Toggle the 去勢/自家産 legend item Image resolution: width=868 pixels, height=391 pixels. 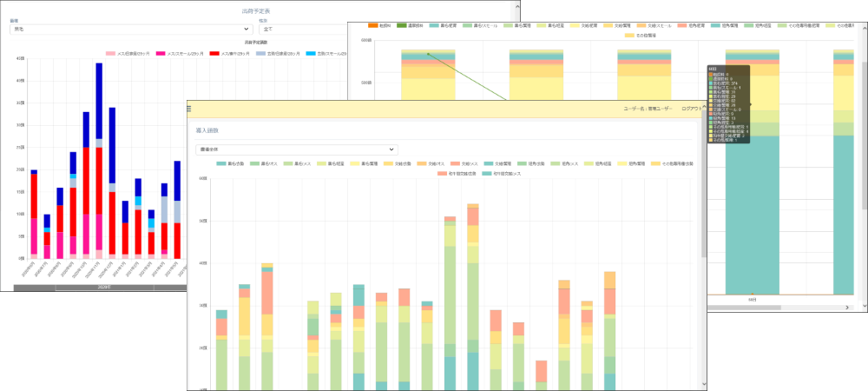279,54
